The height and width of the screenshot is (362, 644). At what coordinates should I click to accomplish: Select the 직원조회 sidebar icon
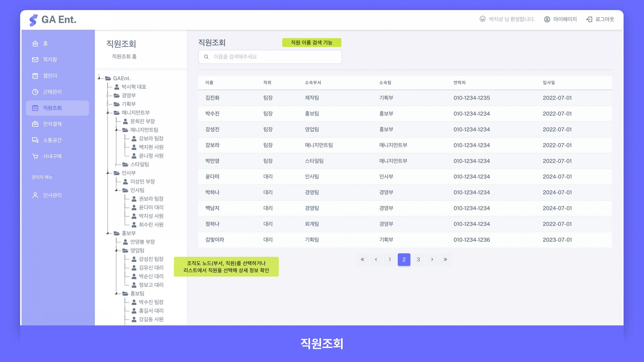pos(35,108)
